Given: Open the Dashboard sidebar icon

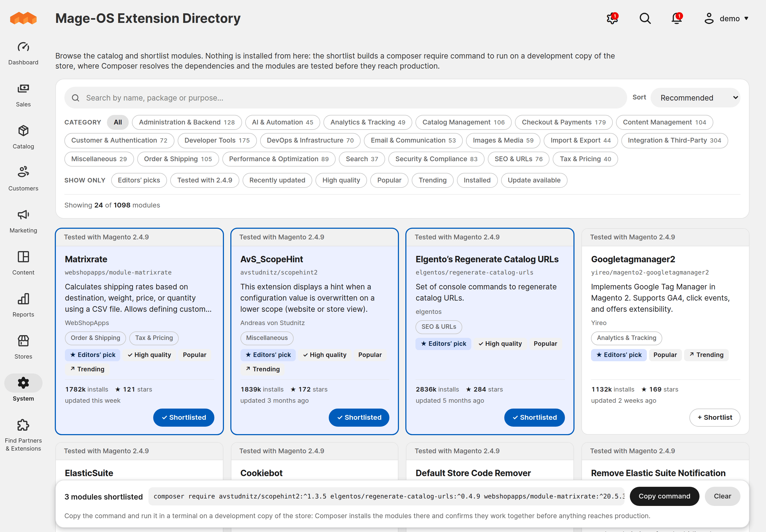Looking at the screenshot, I should [23, 47].
